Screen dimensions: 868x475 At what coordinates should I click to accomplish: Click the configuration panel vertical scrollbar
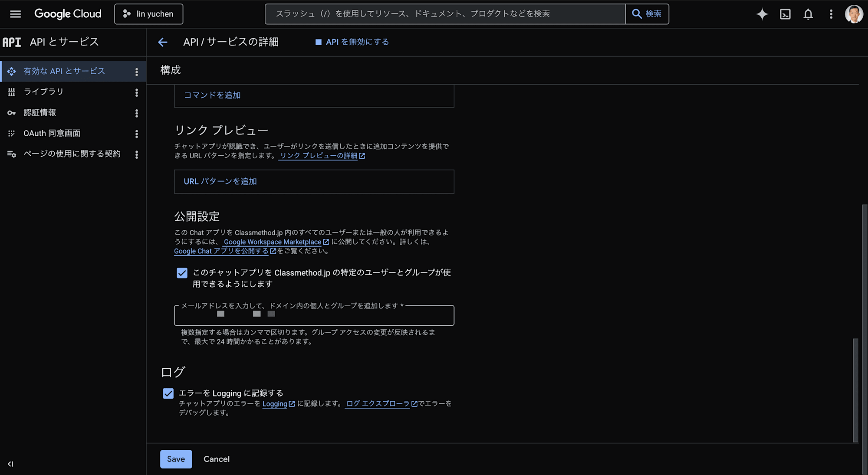855,390
